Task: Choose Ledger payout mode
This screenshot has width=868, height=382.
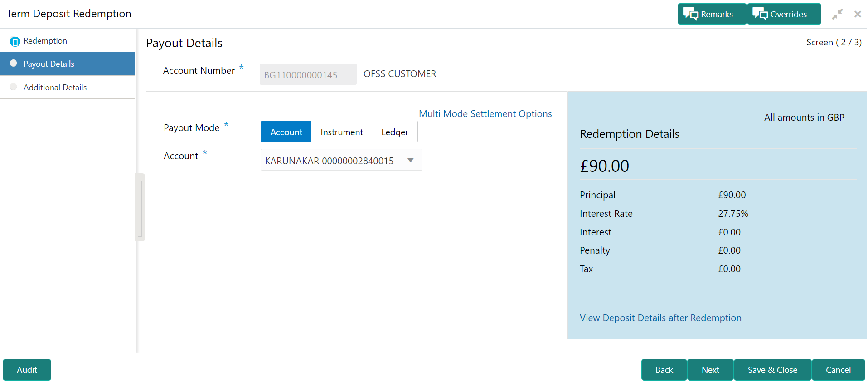Action: coord(394,132)
